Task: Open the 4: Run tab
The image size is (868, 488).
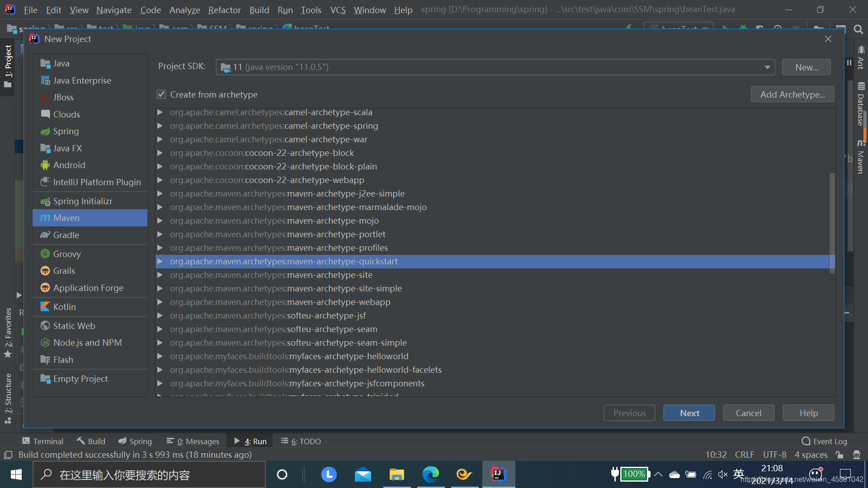Action: coord(251,441)
